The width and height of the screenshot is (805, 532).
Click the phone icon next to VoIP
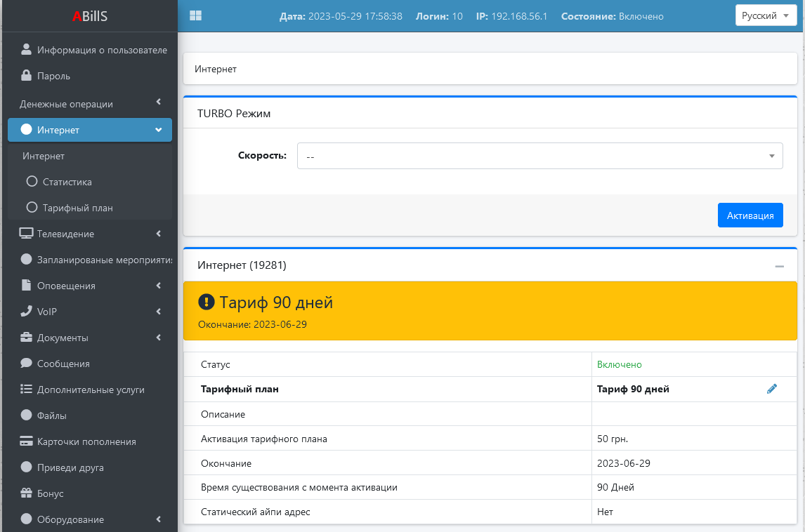tap(27, 311)
